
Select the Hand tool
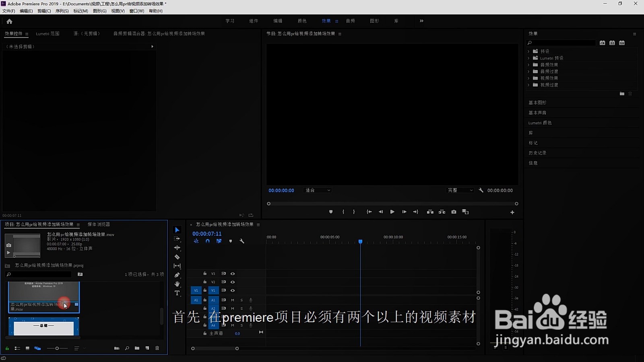177,284
